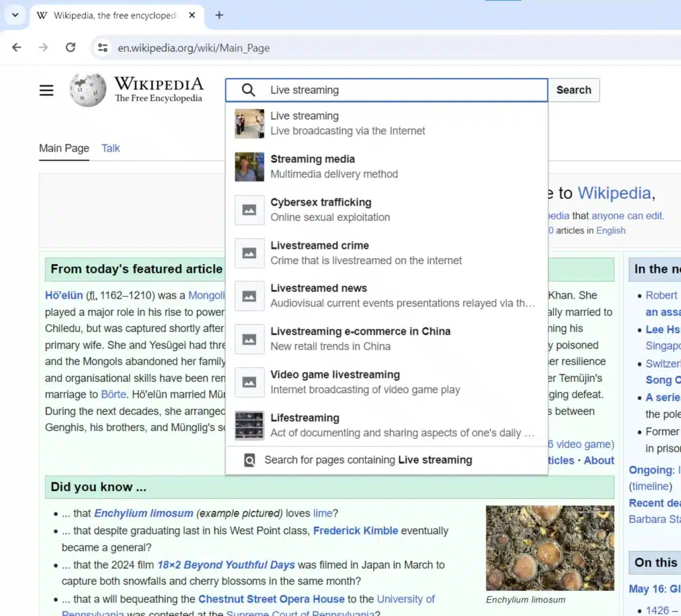The image size is (681, 616).
Task: Click the search-pages-containing icon
Action: pyautogui.click(x=250, y=460)
